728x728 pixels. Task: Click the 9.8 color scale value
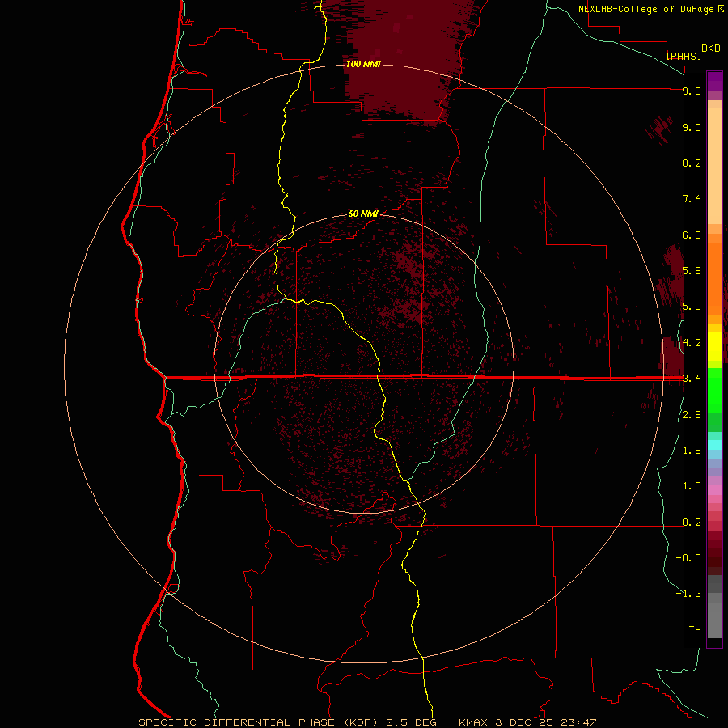click(692, 91)
